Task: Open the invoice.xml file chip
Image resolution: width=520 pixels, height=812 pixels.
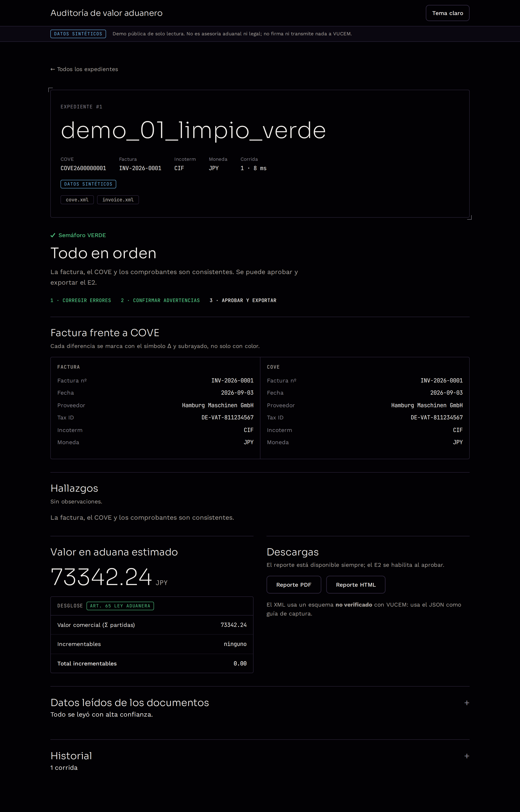Action: coord(118,200)
